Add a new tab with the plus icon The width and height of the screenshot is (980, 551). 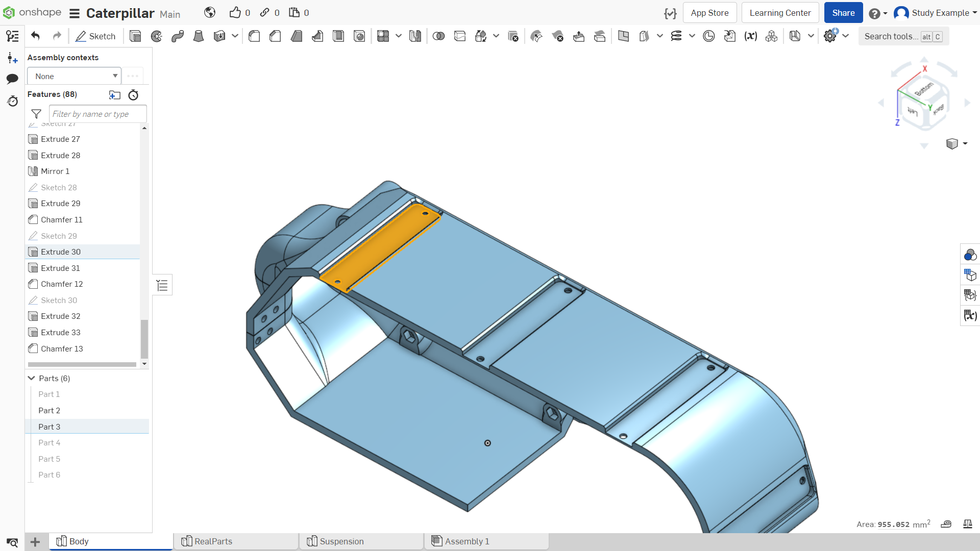tap(35, 542)
